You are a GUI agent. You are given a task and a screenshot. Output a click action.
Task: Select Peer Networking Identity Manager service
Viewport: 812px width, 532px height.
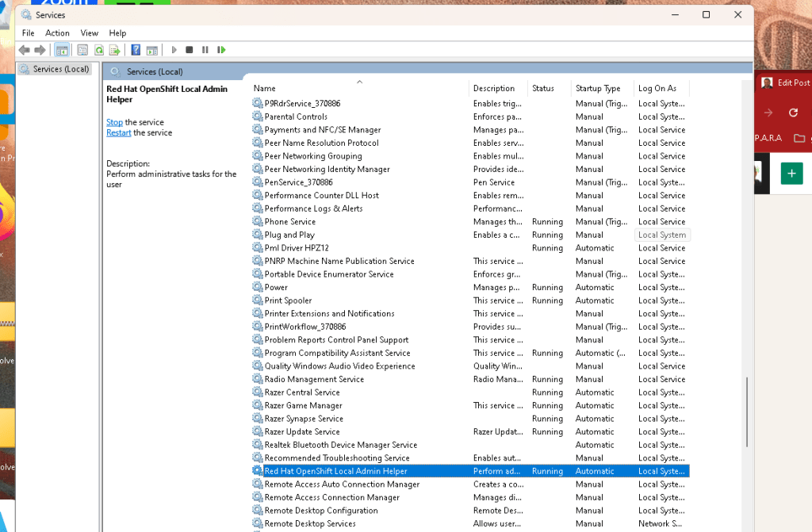click(470, 169)
